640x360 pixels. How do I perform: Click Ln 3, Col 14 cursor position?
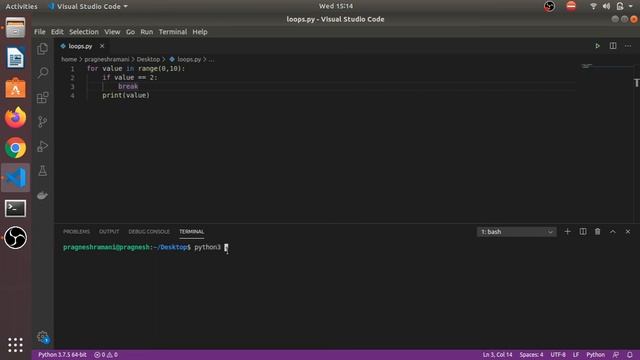(497, 355)
